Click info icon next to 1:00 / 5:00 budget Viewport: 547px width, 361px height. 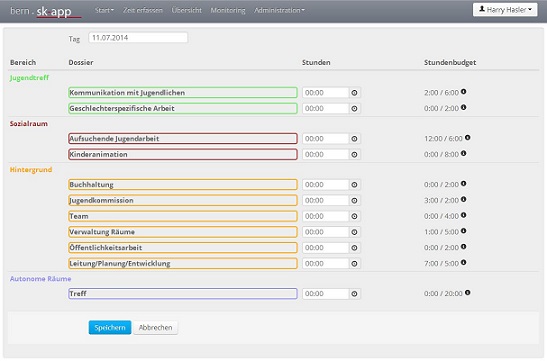463,231
